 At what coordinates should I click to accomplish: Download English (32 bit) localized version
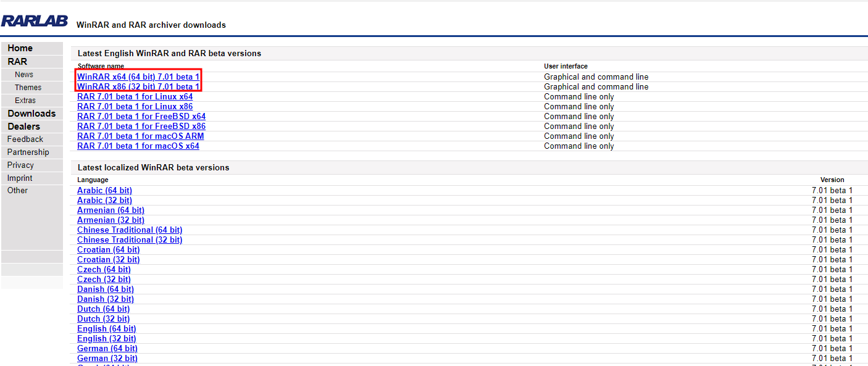(107, 339)
